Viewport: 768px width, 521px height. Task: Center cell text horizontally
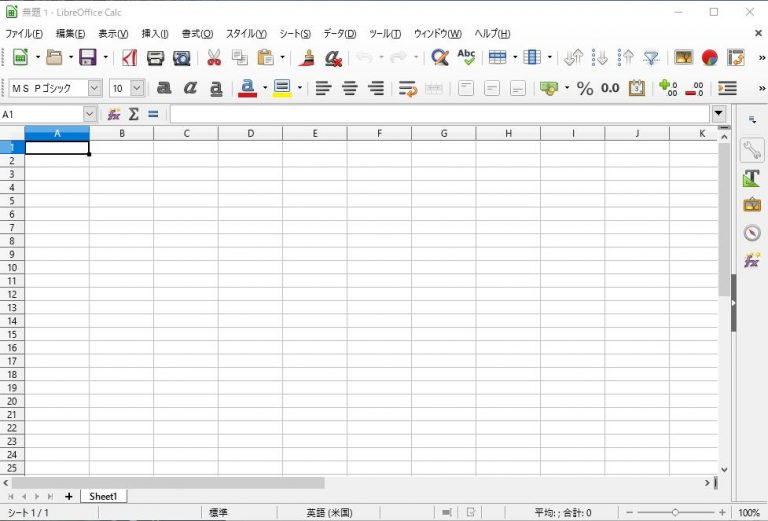350,89
